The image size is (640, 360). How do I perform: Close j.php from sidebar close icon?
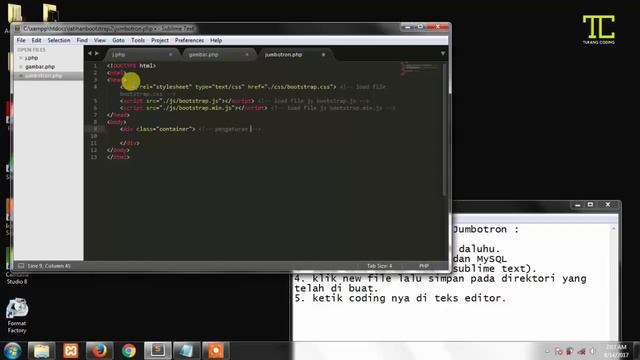point(21,58)
